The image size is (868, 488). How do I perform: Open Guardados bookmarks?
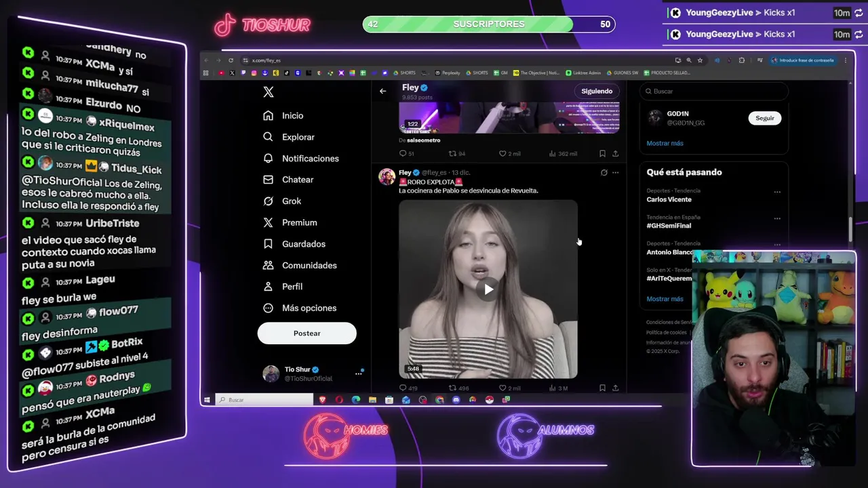tap(294, 244)
